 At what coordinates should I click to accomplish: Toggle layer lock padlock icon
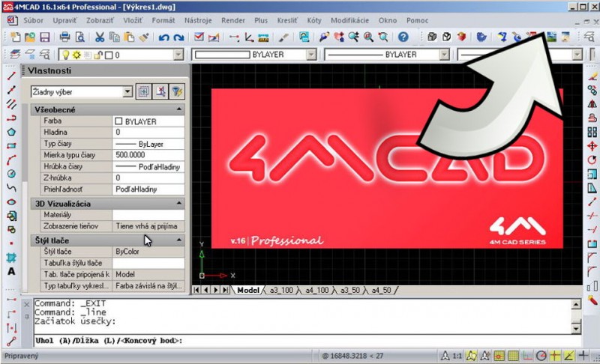click(98, 55)
